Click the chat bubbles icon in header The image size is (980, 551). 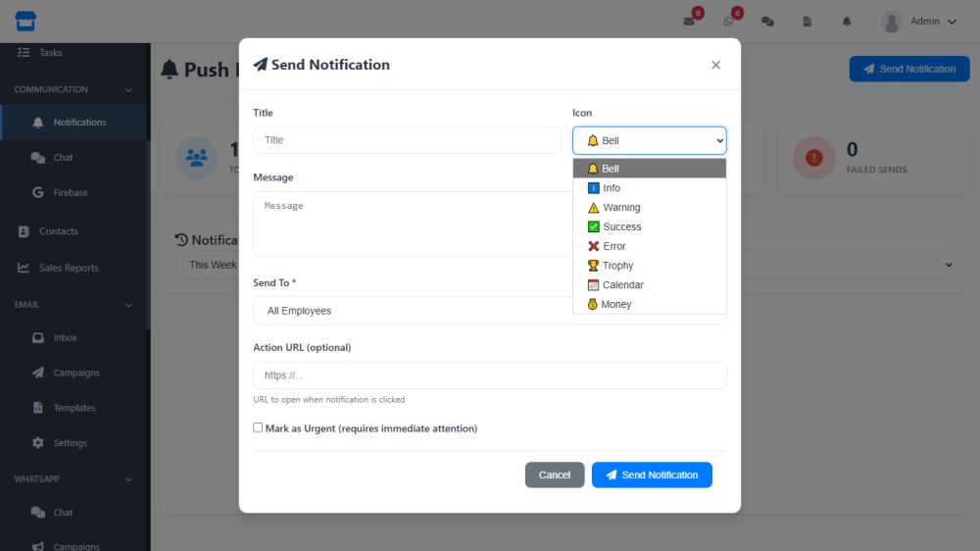point(767,22)
